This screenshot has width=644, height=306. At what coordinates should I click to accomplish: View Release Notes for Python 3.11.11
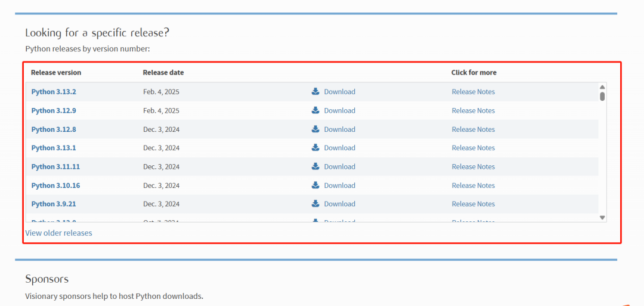(473, 167)
